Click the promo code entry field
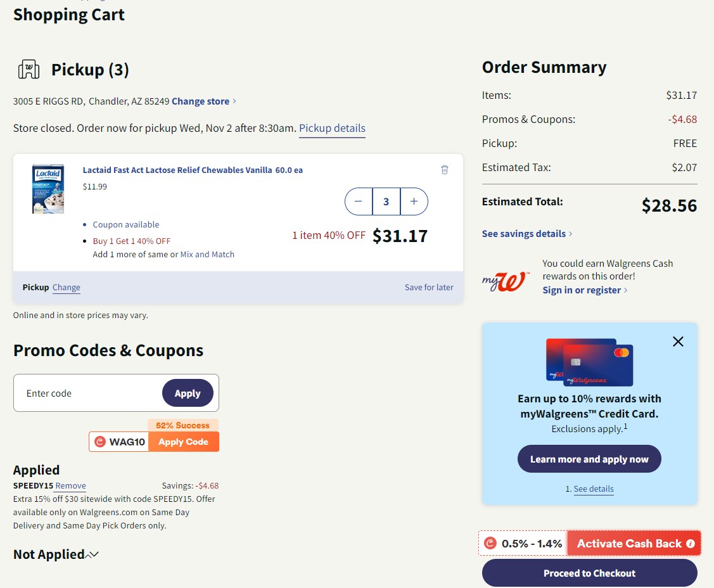714x588 pixels. (x=89, y=393)
